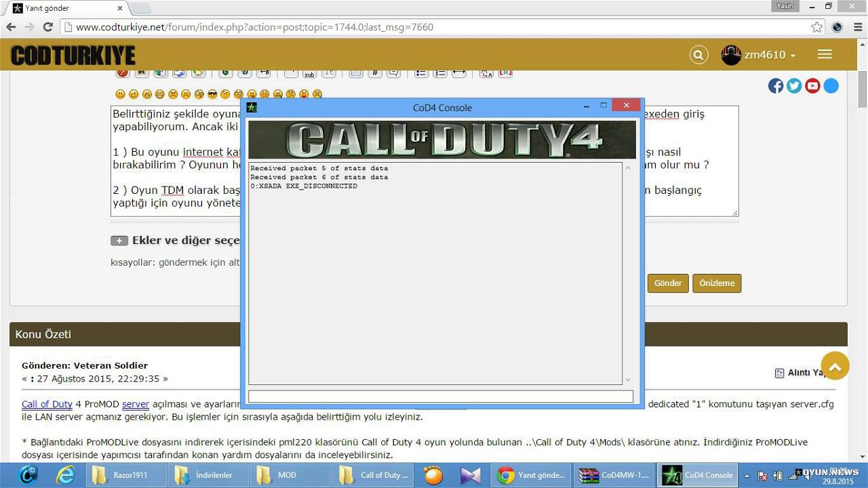Open MOD folder in taskbar
The image size is (868, 488).
point(290,475)
